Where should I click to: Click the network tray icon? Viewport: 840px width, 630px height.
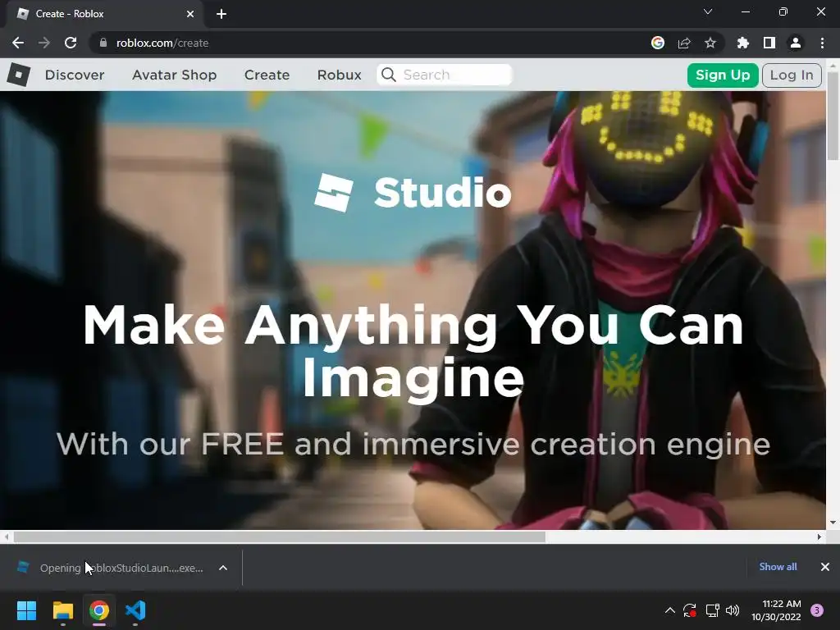point(712,610)
